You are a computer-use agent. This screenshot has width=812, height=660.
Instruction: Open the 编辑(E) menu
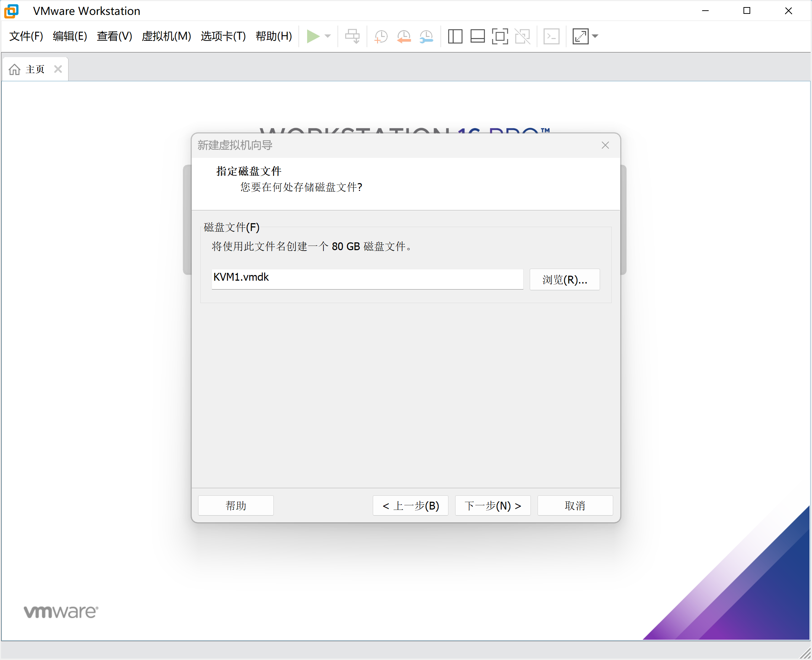coord(70,37)
